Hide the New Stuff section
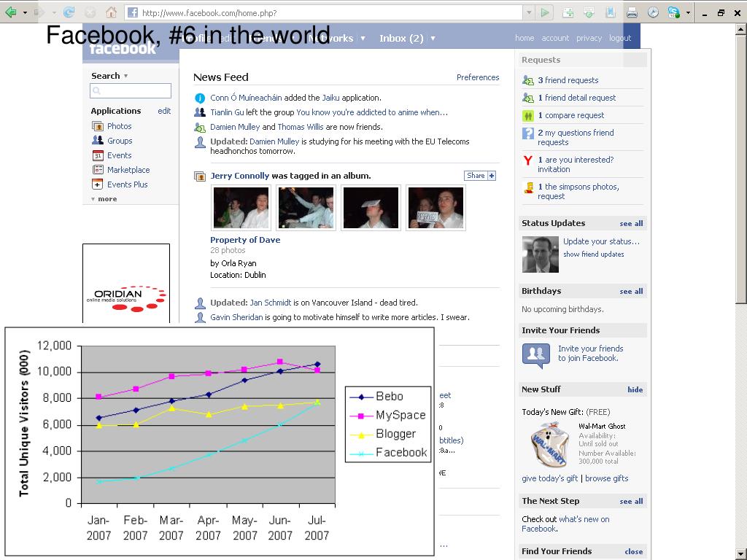 [635, 389]
